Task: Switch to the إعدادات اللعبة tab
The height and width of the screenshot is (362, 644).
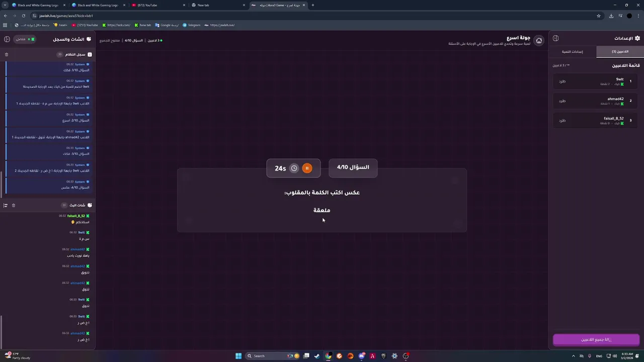Action: tap(573, 51)
